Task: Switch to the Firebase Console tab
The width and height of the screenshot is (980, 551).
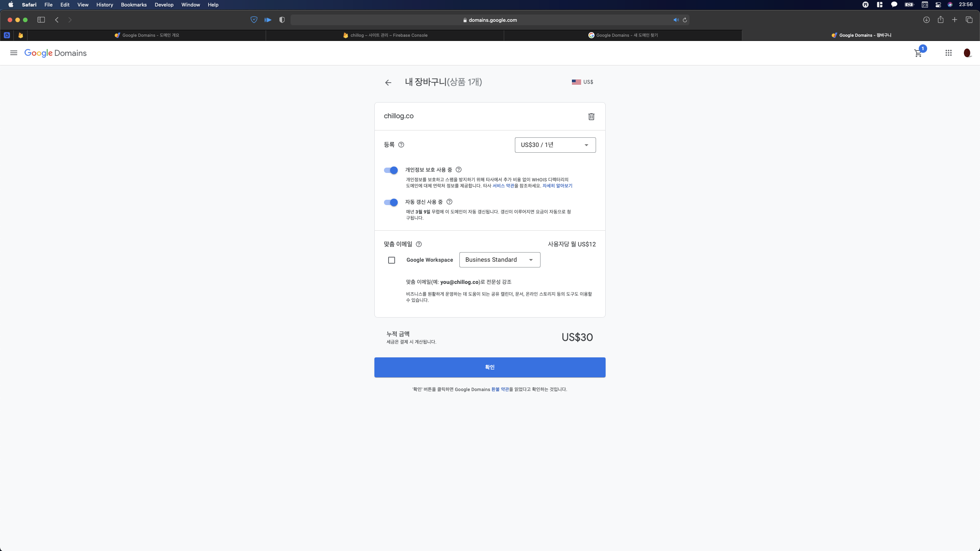Action: point(385,35)
